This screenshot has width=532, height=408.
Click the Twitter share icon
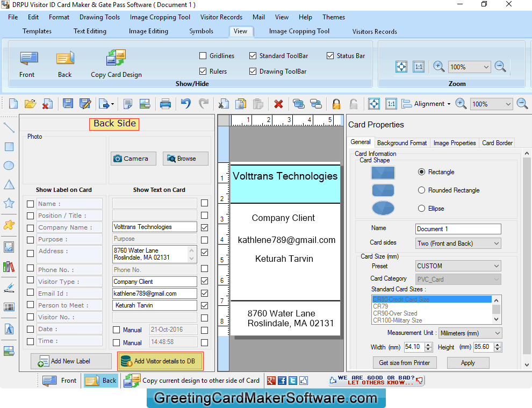(x=293, y=381)
